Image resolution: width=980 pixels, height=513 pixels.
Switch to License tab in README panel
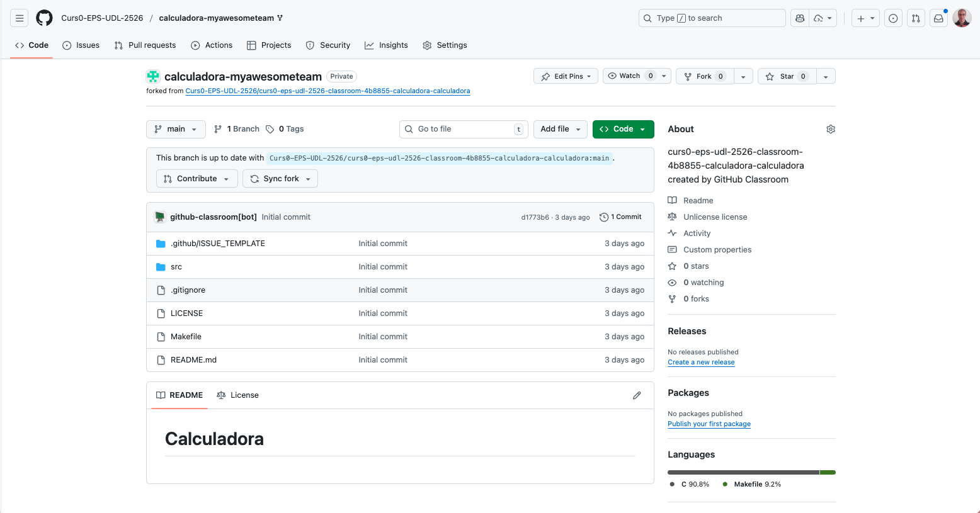tap(238, 395)
